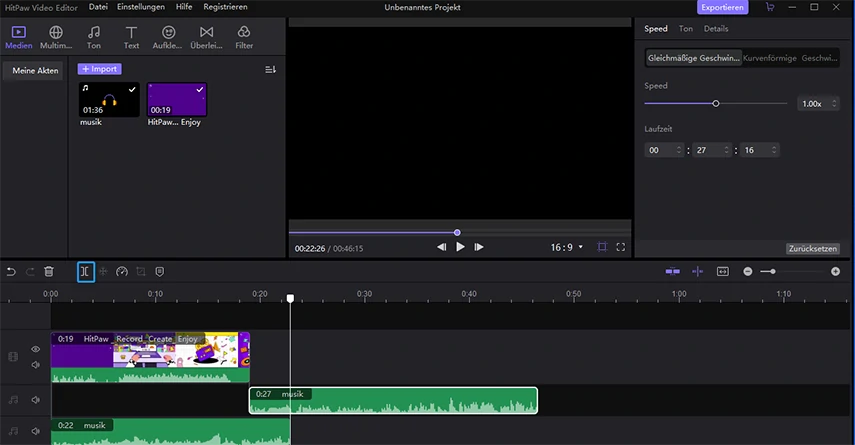The width and height of the screenshot is (855, 445).
Task: Open the media sort options menu
Action: [x=270, y=69]
